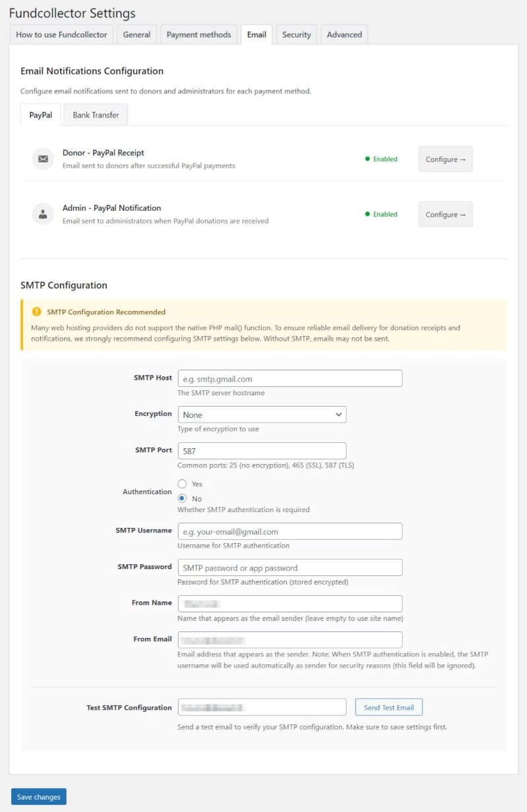This screenshot has height=812, width=527.
Task: Click the From Email input field
Action: pos(290,640)
